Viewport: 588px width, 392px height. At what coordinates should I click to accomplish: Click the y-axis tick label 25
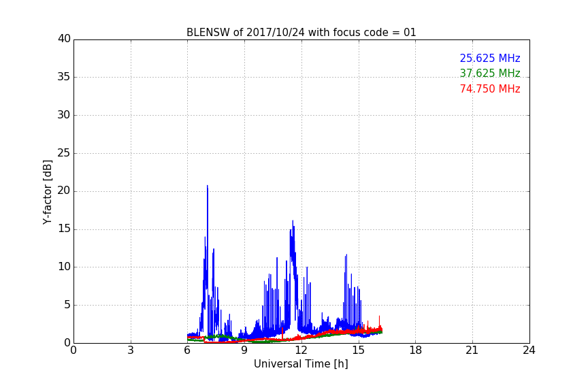64,153
